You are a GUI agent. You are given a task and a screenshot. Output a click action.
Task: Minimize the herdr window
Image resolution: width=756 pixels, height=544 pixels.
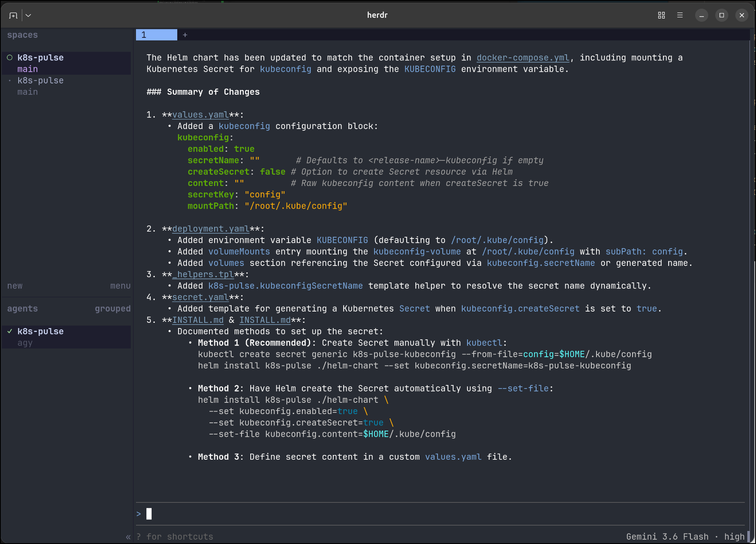701,15
